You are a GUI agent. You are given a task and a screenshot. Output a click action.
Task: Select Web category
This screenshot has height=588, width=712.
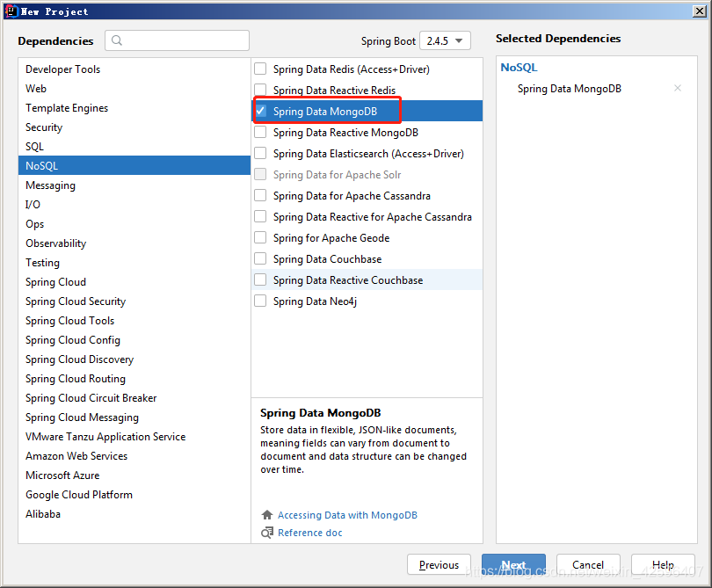point(134,89)
